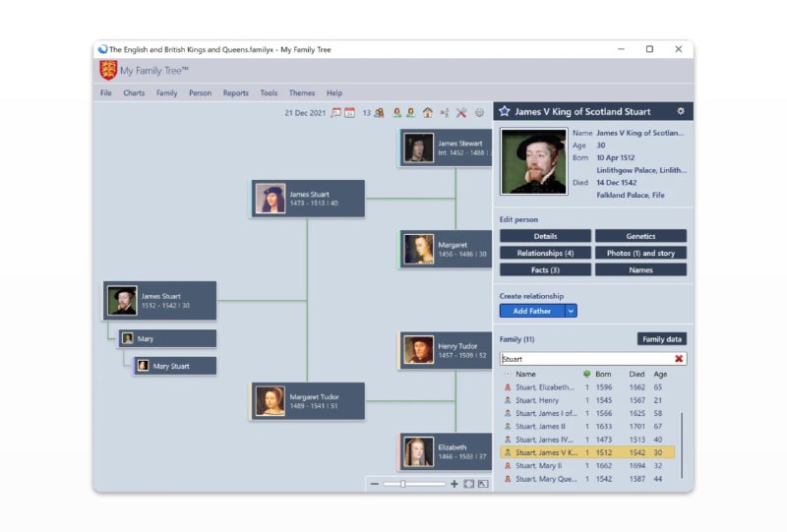The width and height of the screenshot is (787, 532).
Task: Select Elizabeth 1466 - 1503 node
Action: click(446, 451)
